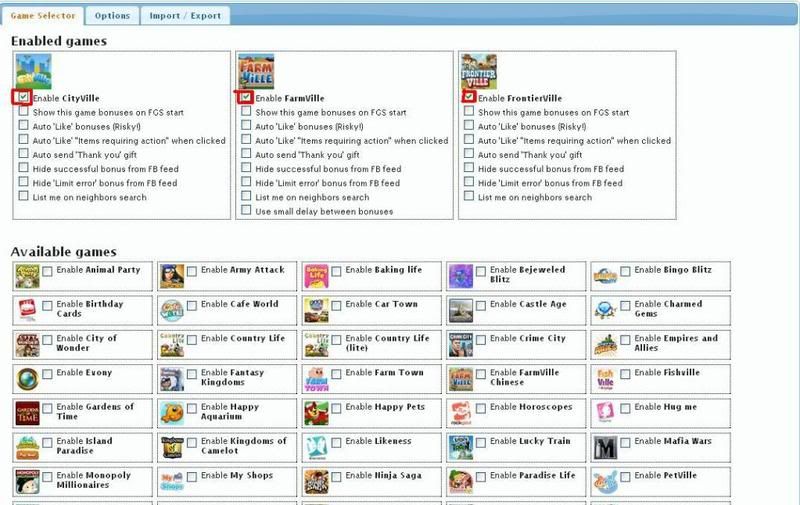The image size is (800, 505).
Task: Tick the Enable Country Life (lite) checkbox
Action: (x=336, y=340)
